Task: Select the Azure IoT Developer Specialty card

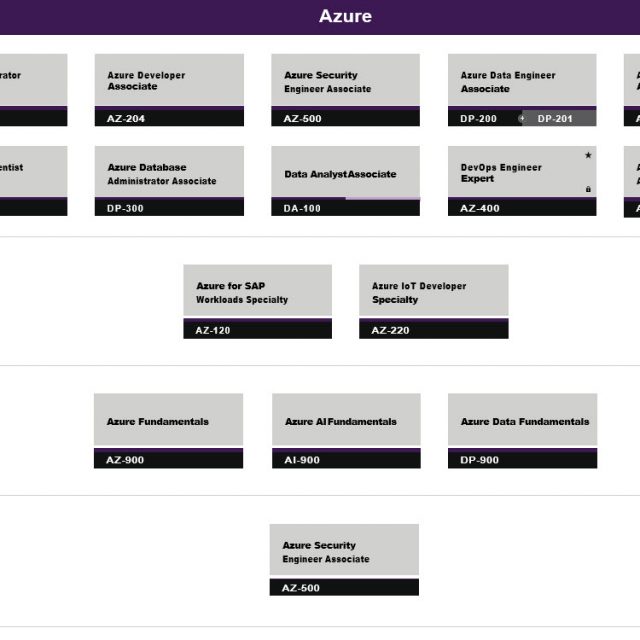Action: tap(433, 292)
